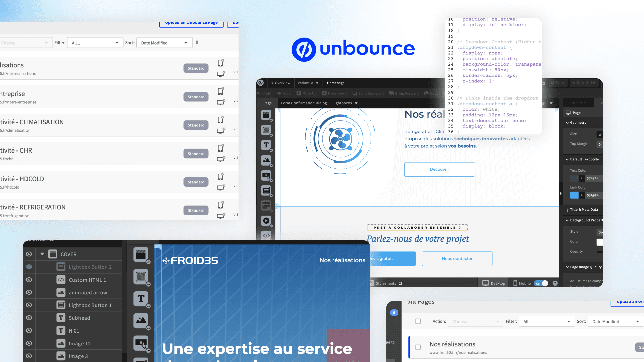
Task: Turn off the Mobile on toggle
Action: pyautogui.click(x=541, y=283)
